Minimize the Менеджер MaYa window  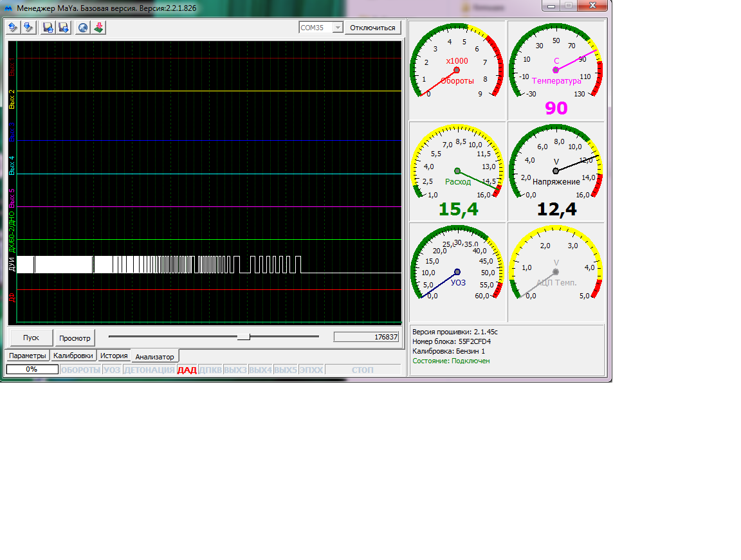click(x=551, y=6)
